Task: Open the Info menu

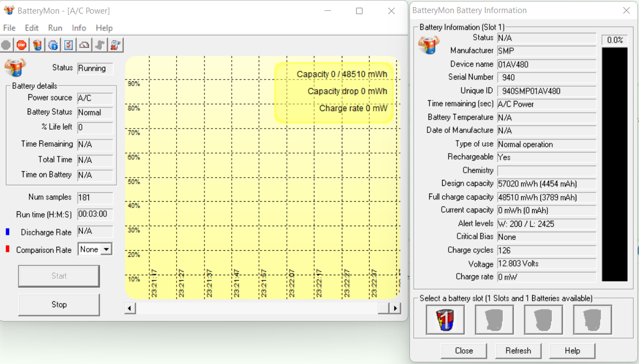Action: pyautogui.click(x=79, y=28)
